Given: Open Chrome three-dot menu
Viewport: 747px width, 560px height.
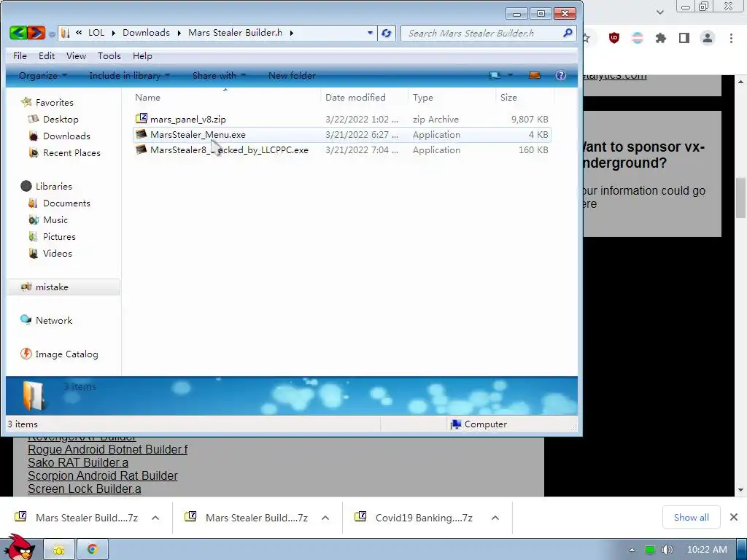Looking at the screenshot, I should pyautogui.click(x=731, y=38).
